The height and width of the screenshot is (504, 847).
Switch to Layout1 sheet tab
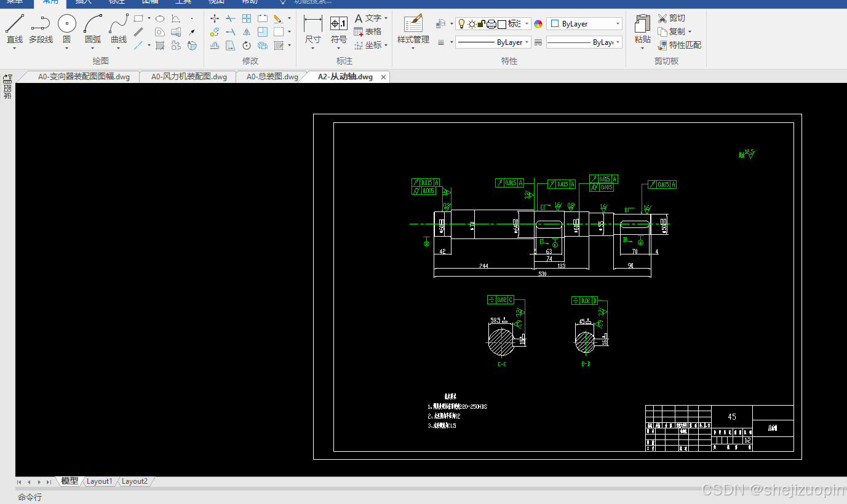click(99, 481)
